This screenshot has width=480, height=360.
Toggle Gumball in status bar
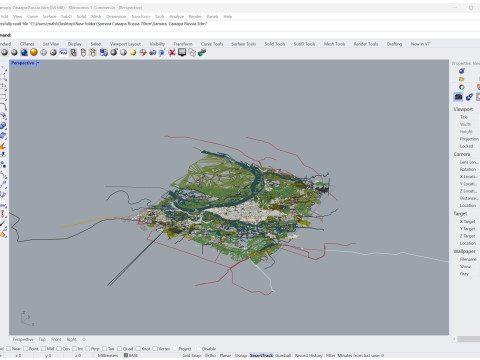(283, 355)
